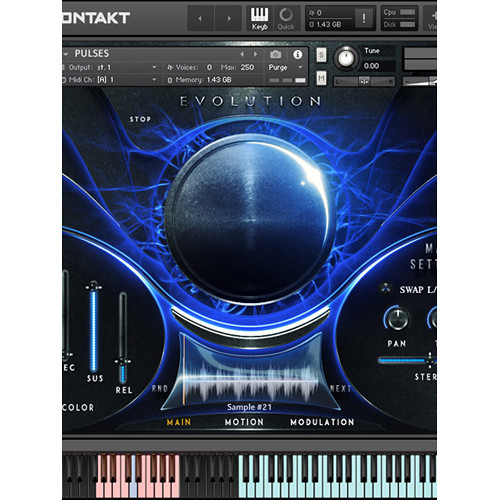The width and height of the screenshot is (500, 500).
Task: Adjust the SUS sustain slider
Action: coord(94,328)
